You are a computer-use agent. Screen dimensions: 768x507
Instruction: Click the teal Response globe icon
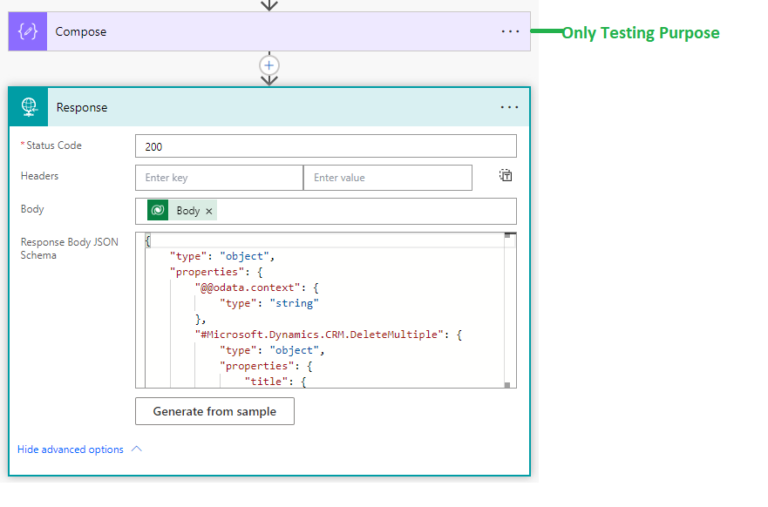point(29,107)
